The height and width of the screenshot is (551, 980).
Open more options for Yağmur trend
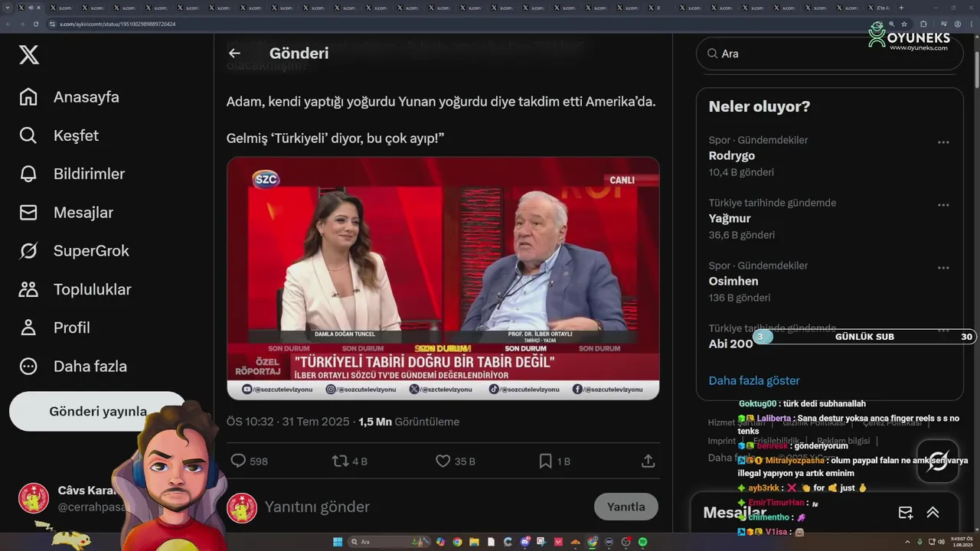click(943, 205)
